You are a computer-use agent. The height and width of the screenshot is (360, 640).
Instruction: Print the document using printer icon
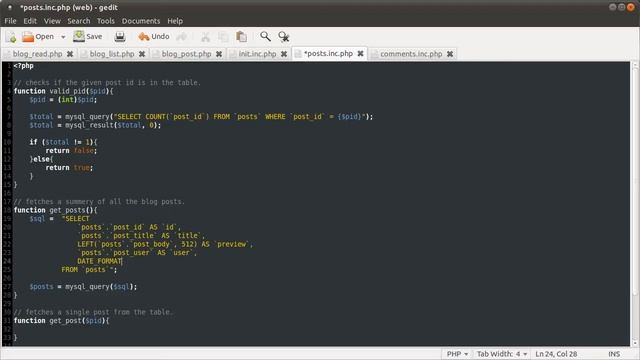point(120,37)
